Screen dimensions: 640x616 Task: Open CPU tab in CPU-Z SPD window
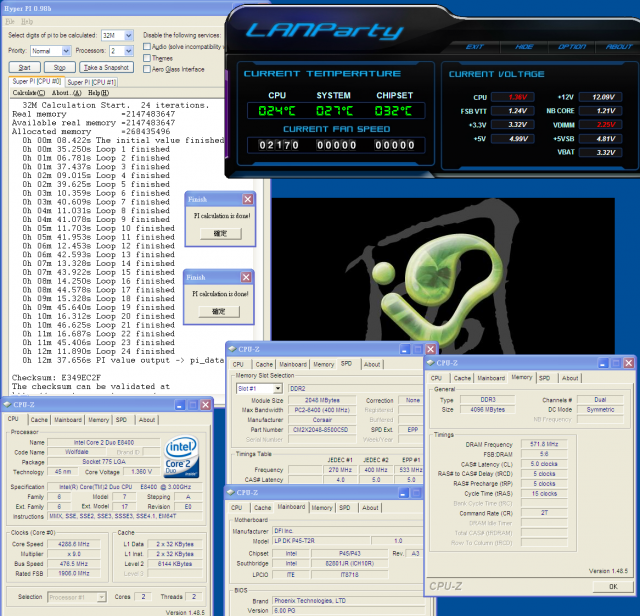(238, 364)
